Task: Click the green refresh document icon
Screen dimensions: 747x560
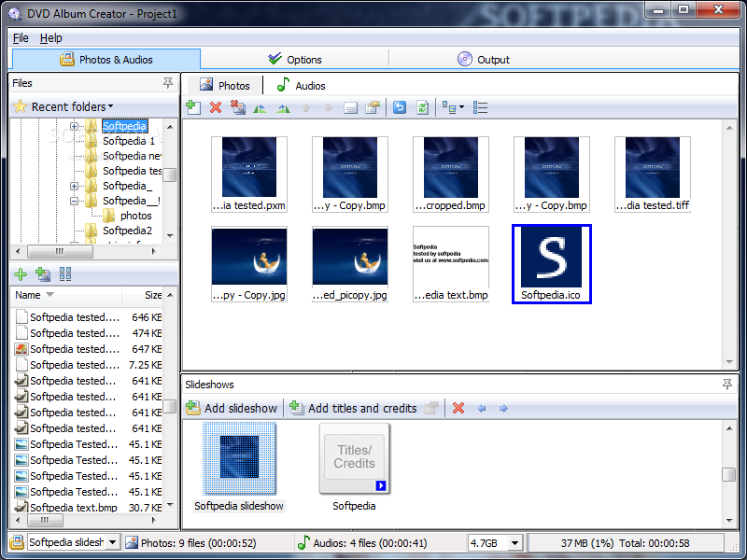Action: [423, 107]
